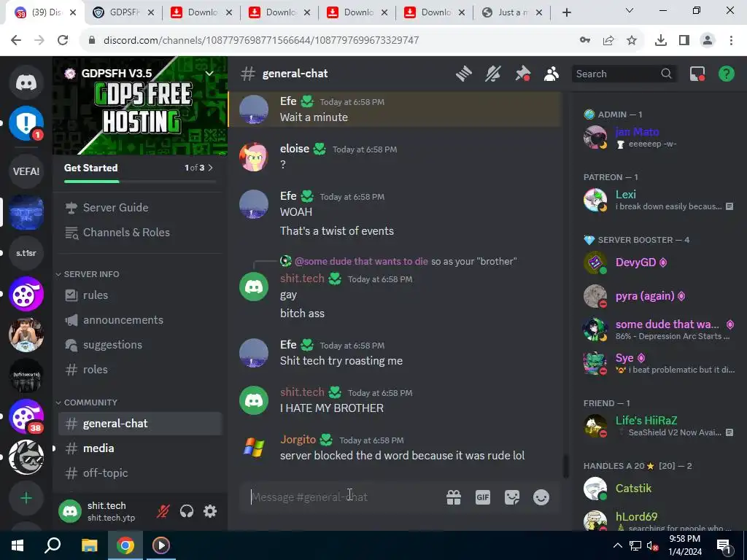This screenshot has height=560, width=747.
Task: Open the suggestions channel
Action: [140, 345]
